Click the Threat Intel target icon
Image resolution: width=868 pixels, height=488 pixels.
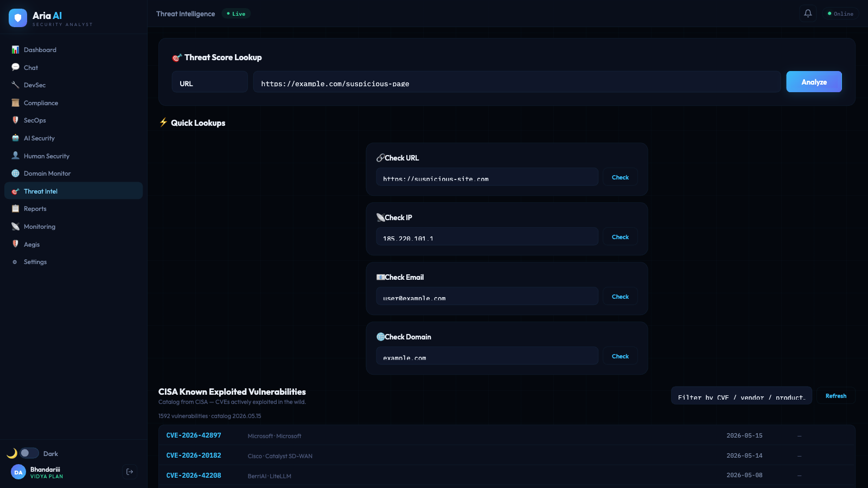pyautogui.click(x=15, y=191)
